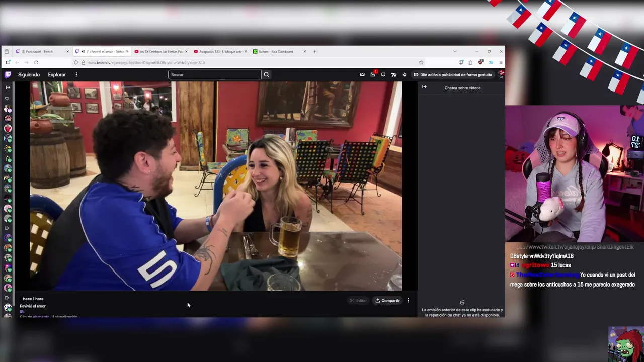This screenshot has width=644, height=362.
Task: Select the text Revivió el amor
Action: pos(33,306)
